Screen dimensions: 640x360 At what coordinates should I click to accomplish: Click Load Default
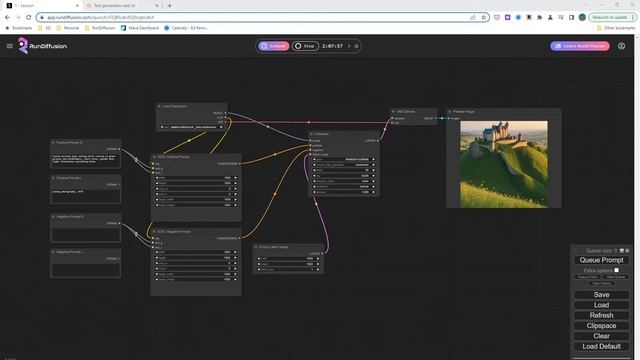(x=601, y=347)
